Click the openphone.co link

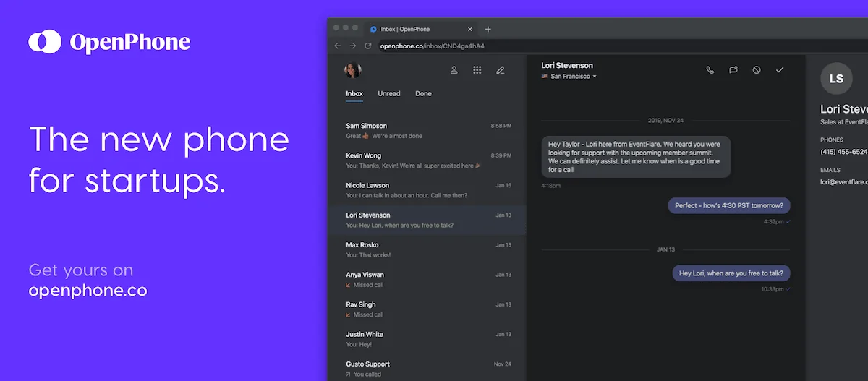coord(88,291)
